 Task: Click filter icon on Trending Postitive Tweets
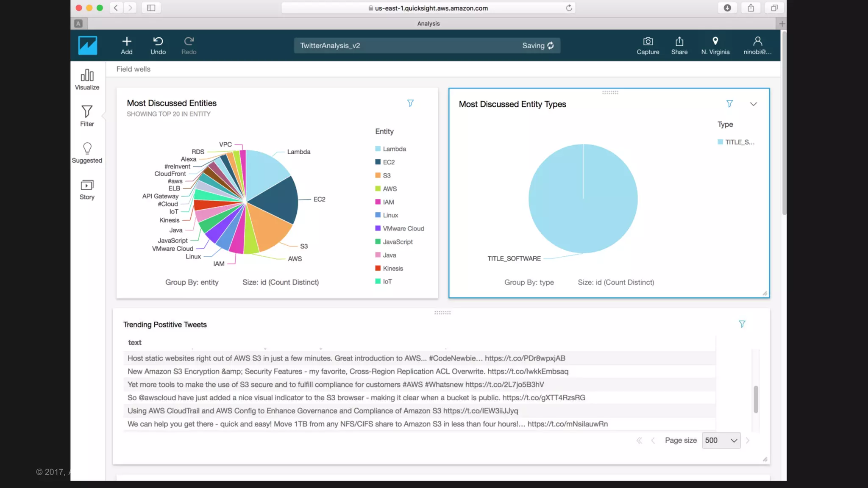point(742,324)
